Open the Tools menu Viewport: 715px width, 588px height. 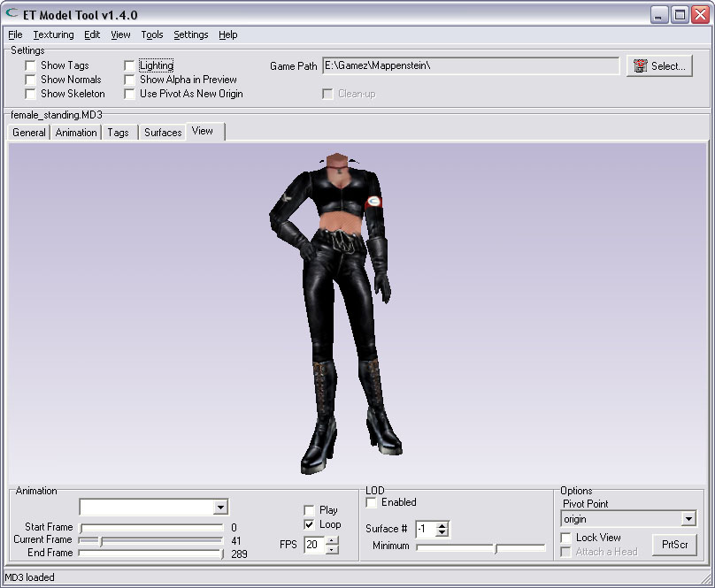coord(152,34)
